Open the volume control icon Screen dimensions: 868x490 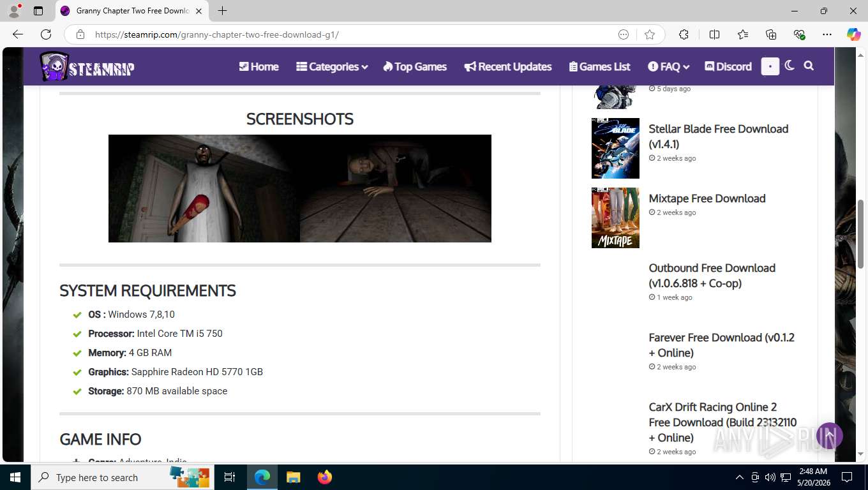[x=770, y=477]
